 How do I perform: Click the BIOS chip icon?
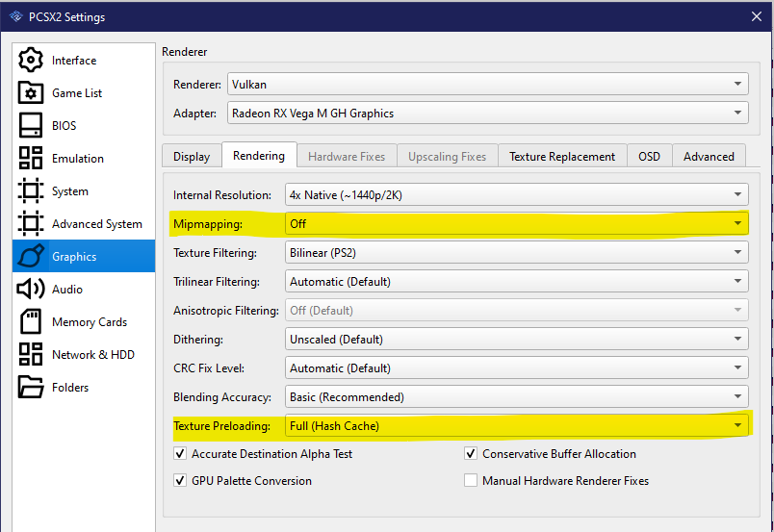pos(31,125)
